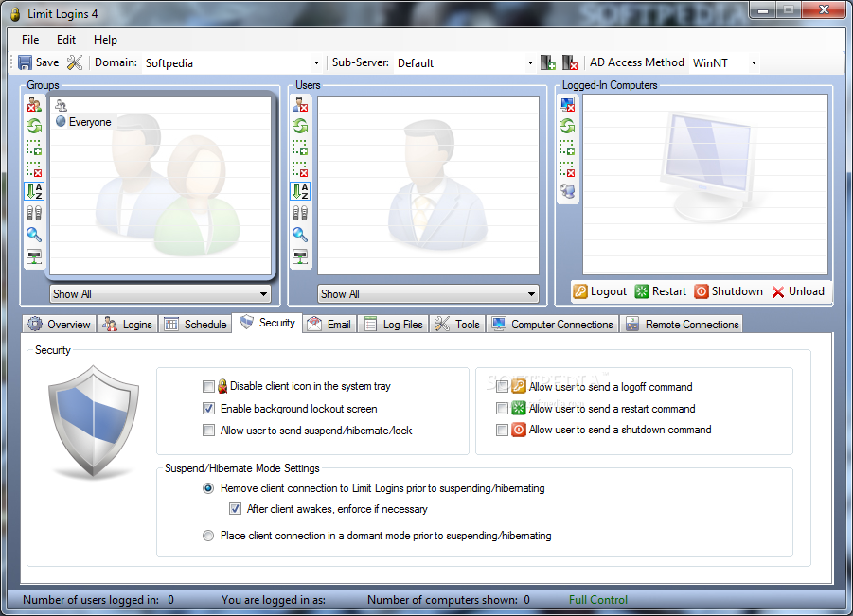Click deselect all icon in Users panel
853x616 pixels.
click(300, 169)
